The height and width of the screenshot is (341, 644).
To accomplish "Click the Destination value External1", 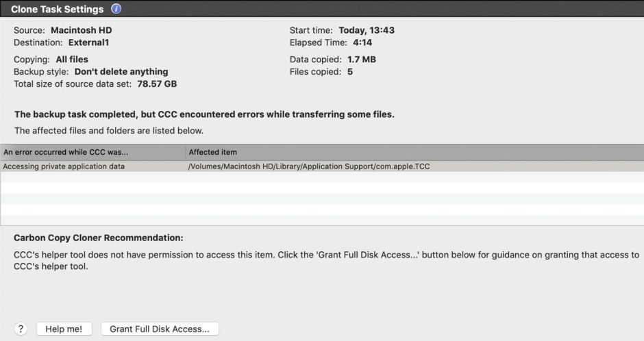I will click(88, 42).
